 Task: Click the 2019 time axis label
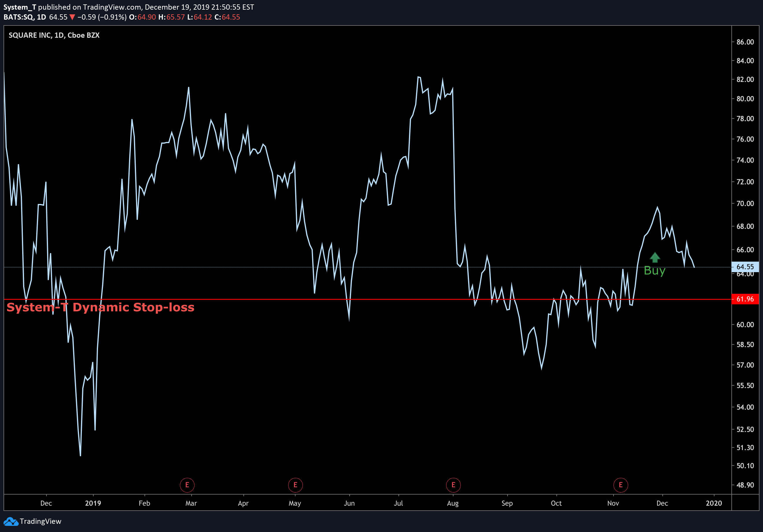[93, 503]
